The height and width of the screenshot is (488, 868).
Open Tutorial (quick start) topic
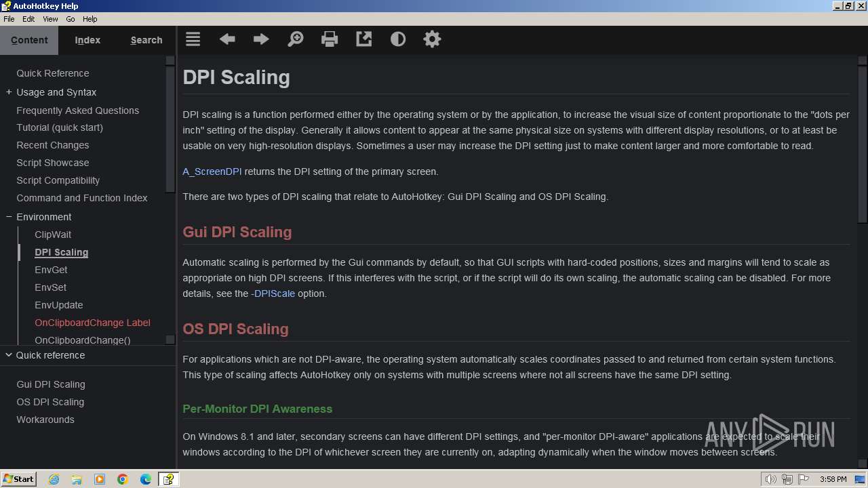60,127
